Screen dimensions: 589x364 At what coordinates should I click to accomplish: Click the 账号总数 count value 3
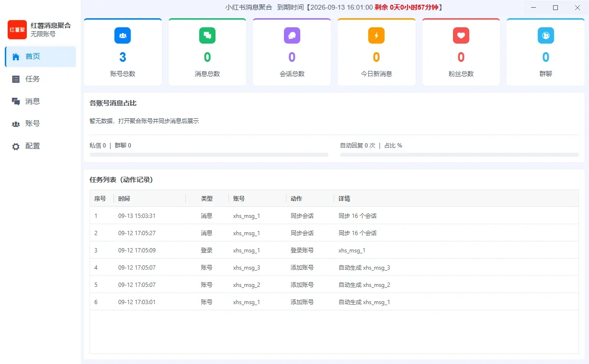pyautogui.click(x=123, y=57)
